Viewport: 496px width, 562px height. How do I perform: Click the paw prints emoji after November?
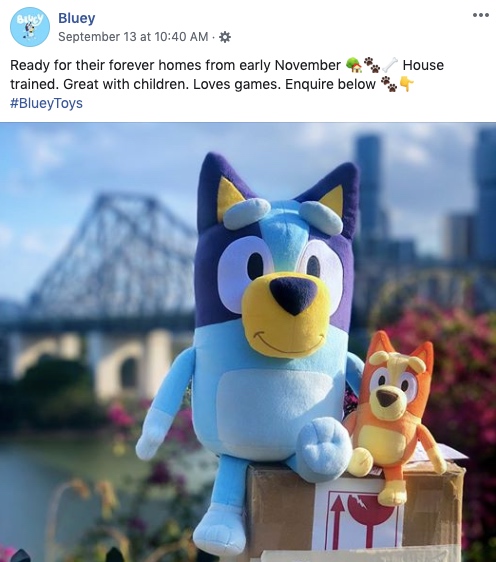372,65
